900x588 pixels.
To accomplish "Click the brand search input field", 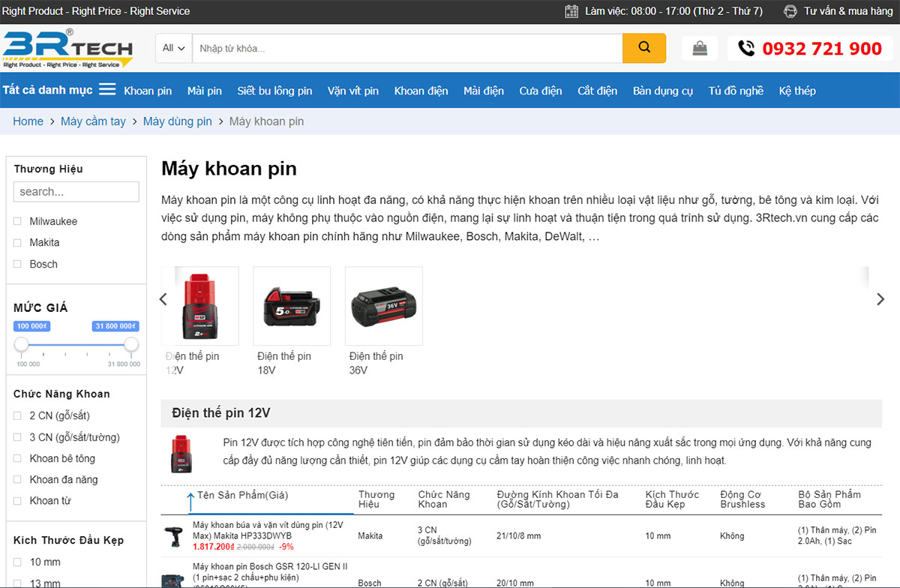I will [76, 191].
